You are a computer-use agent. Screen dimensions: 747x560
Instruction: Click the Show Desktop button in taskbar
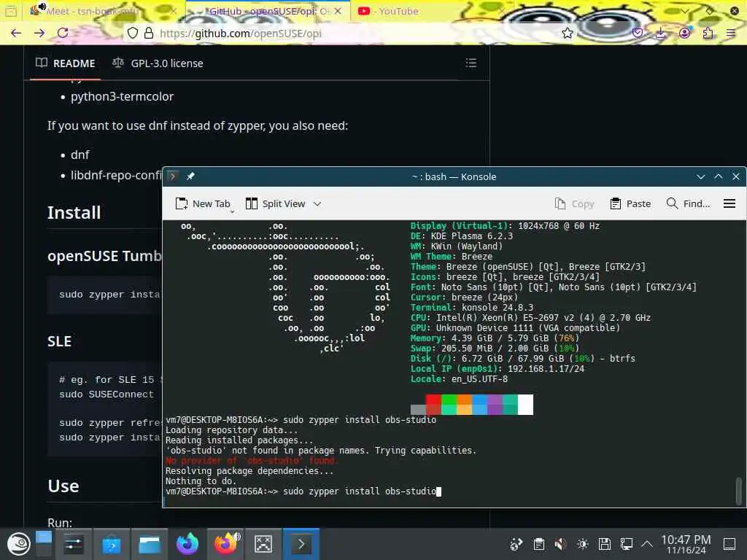(x=729, y=544)
